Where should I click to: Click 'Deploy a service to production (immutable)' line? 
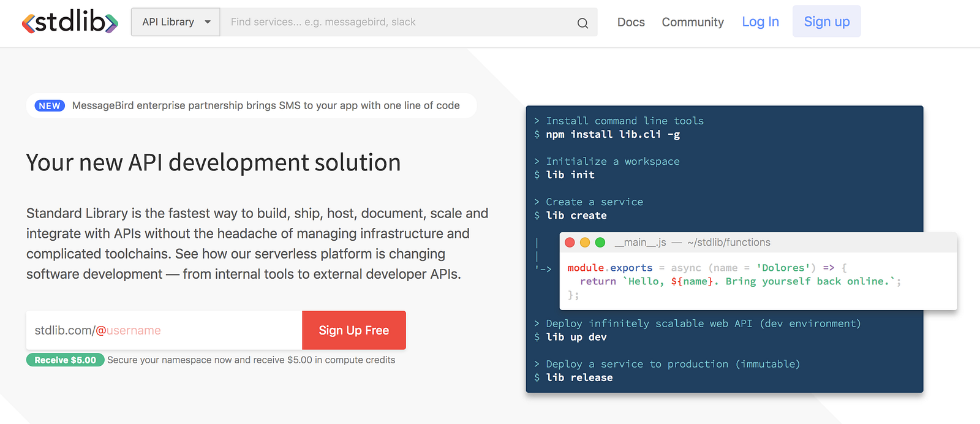673,364
